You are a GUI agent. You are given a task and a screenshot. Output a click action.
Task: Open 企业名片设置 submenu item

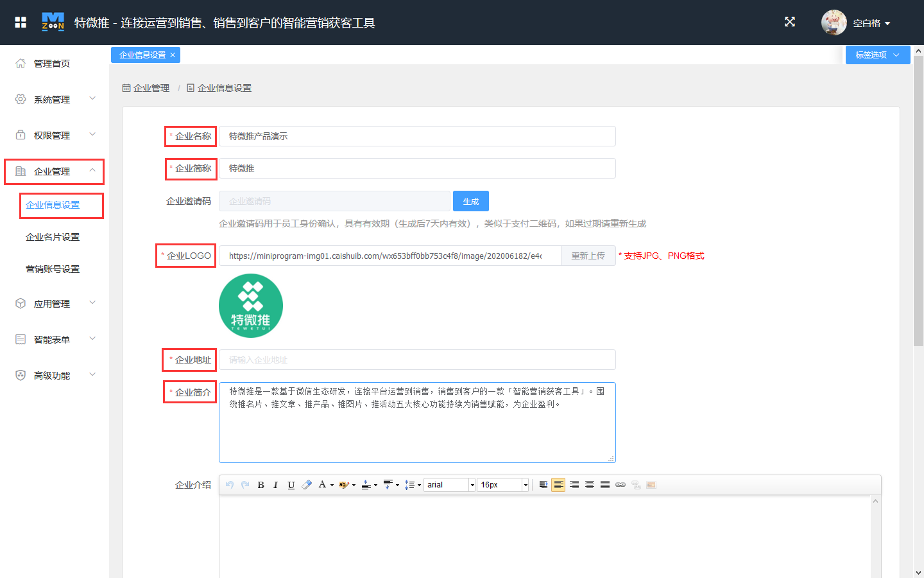(x=53, y=237)
